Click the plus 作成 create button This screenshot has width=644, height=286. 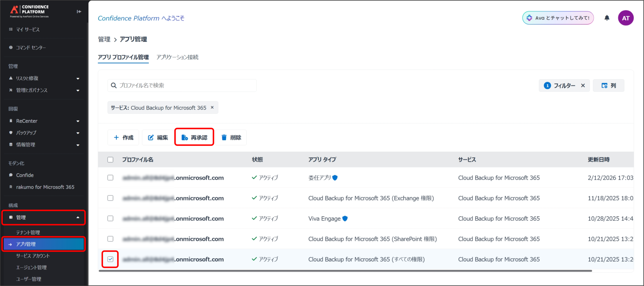point(123,137)
